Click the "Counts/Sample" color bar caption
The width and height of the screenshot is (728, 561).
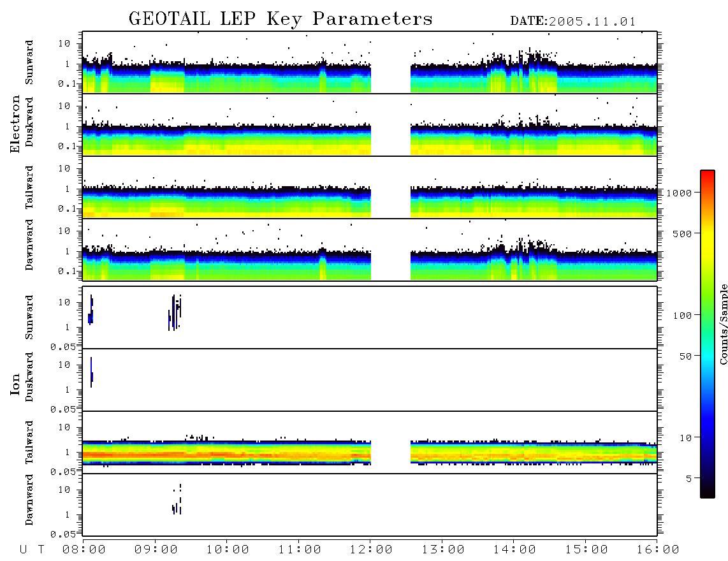pos(723,324)
